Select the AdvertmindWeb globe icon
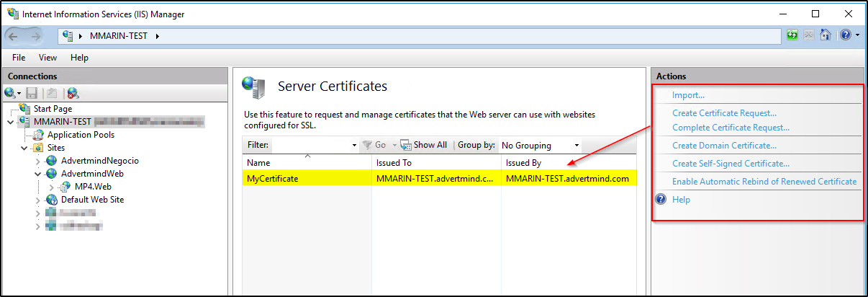 [x=52, y=174]
